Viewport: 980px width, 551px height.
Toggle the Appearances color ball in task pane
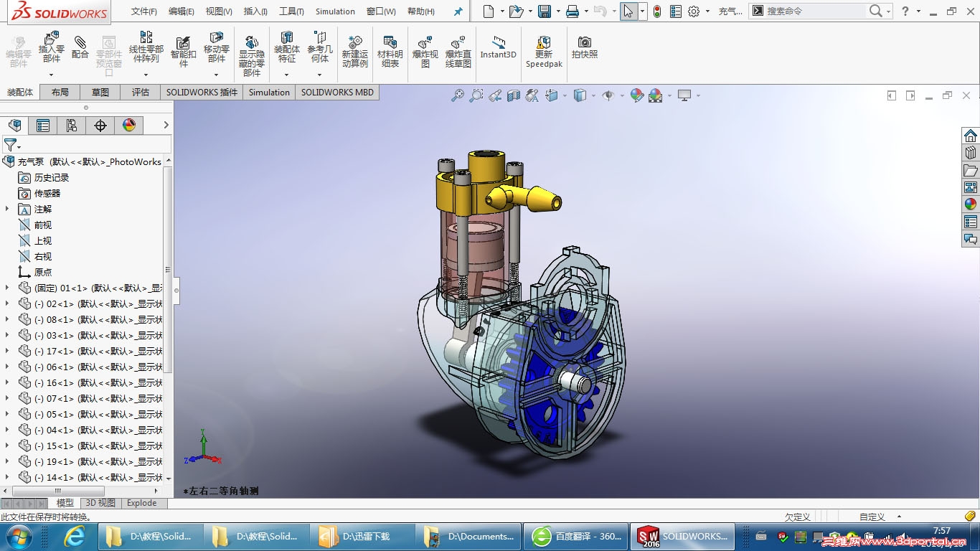(971, 204)
